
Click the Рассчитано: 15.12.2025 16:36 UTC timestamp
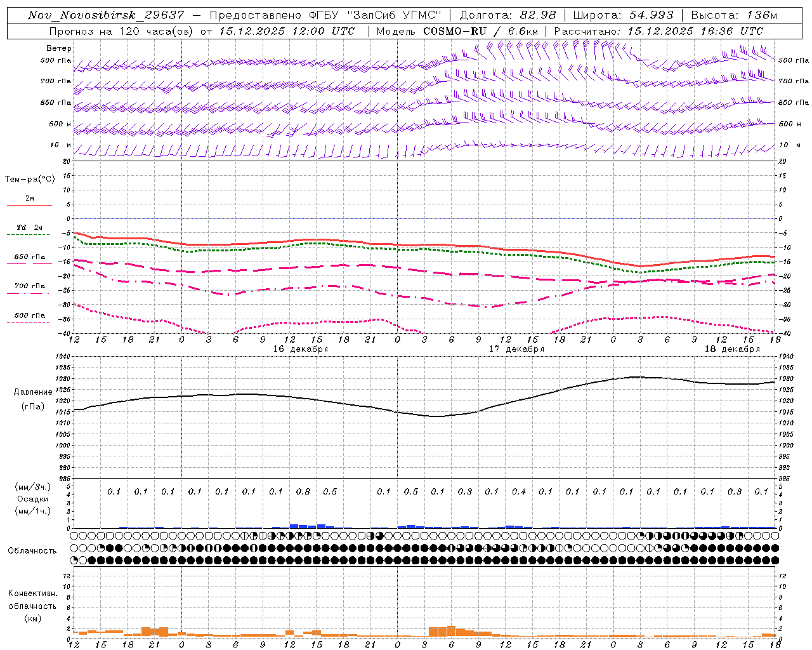[658, 31]
